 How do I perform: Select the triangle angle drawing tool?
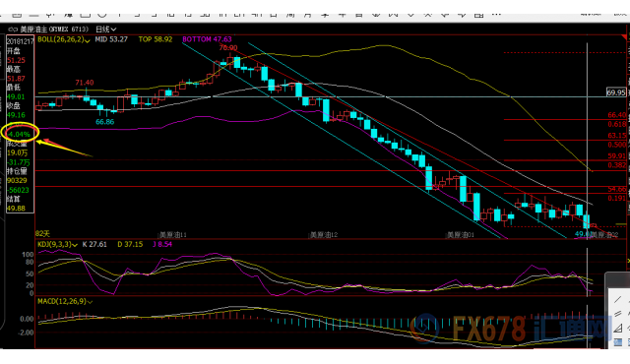(617, 329)
